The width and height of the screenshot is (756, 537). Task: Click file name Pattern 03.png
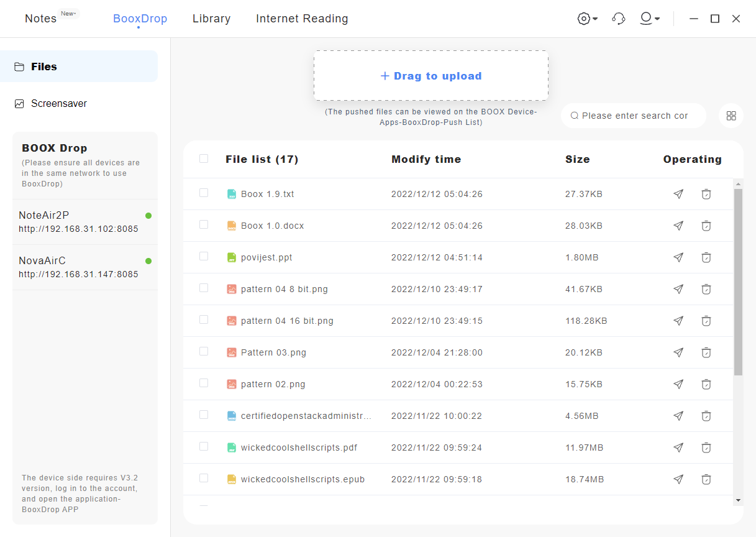pyautogui.click(x=273, y=352)
